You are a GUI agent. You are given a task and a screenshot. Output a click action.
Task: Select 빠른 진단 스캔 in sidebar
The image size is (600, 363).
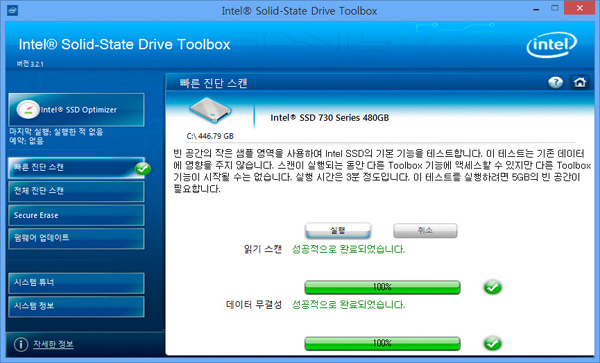77,168
